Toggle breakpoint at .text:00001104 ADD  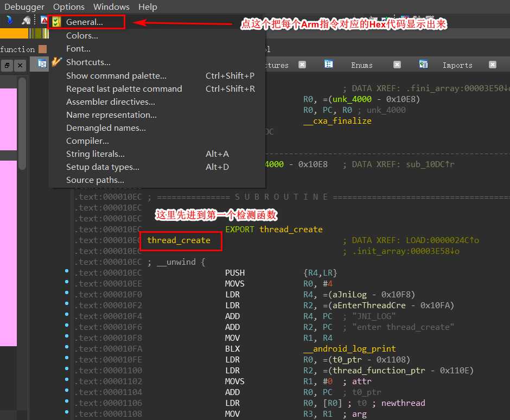coord(67,390)
